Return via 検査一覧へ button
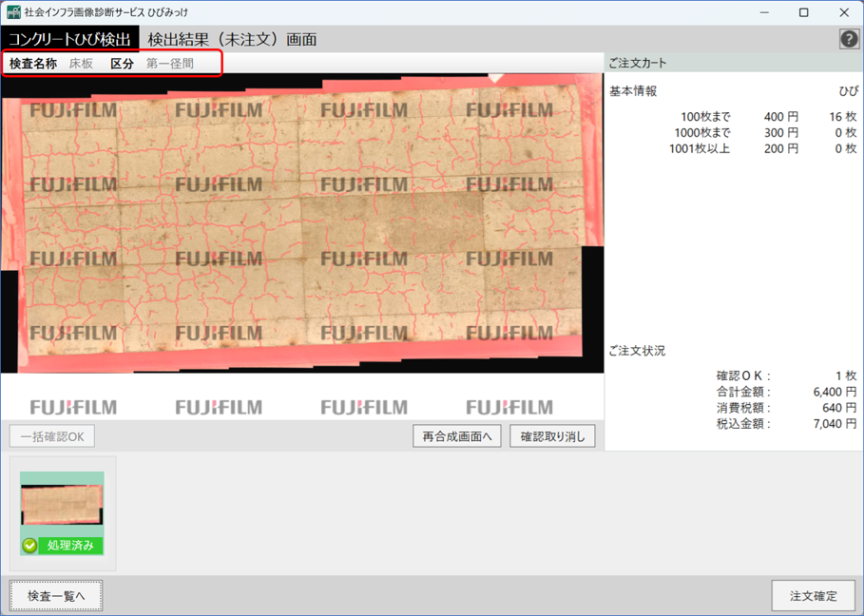864x616 pixels. coord(56,596)
